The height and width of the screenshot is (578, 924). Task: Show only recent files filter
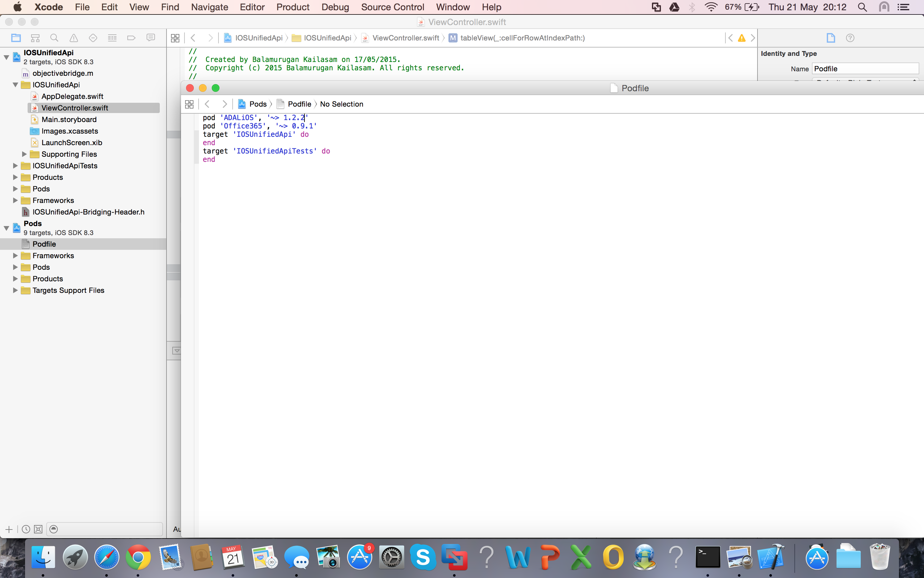tap(26, 530)
